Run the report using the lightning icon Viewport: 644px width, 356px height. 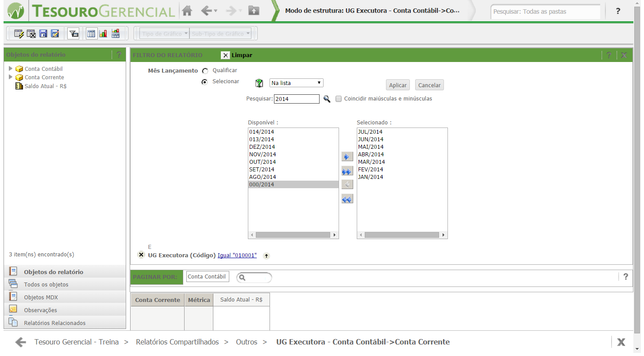pyautogui.click(x=19, y=34)
